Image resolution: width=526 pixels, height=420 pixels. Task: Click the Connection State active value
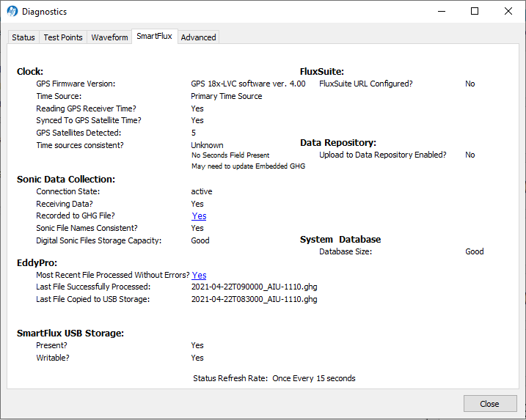click(x=202, y=191)
